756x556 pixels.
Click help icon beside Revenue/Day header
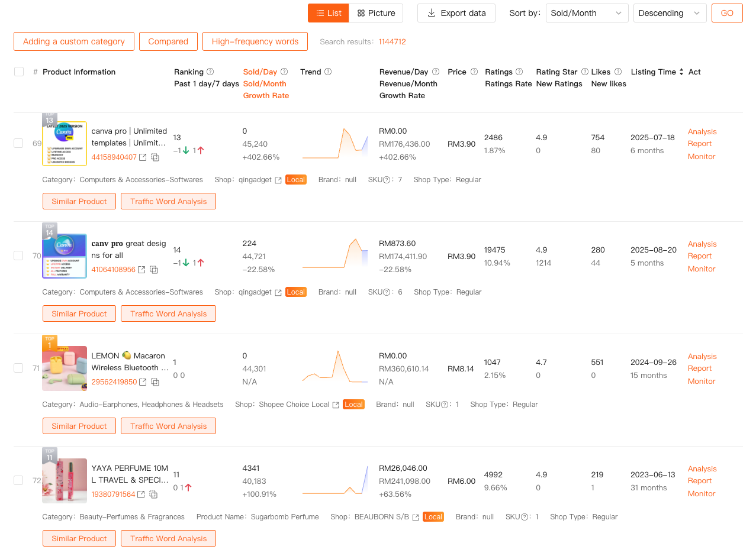coord(436,72)
